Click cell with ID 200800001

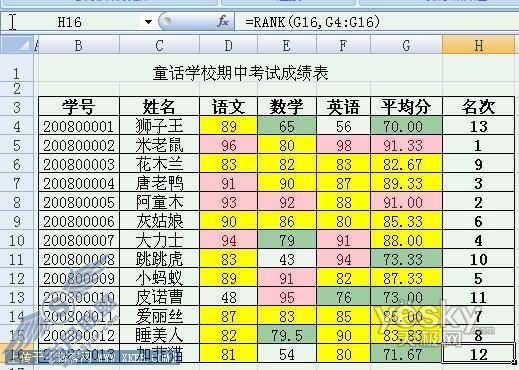(79, 126)
